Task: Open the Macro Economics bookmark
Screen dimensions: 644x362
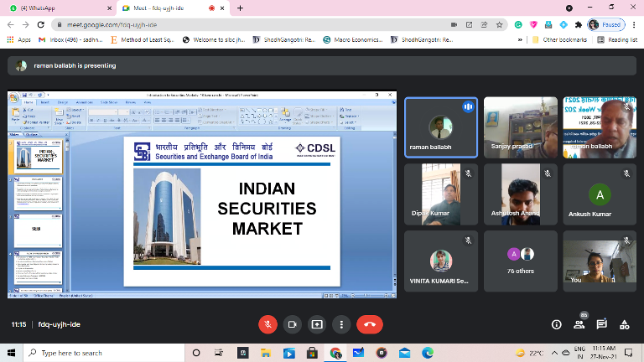Action: [353, 40]
